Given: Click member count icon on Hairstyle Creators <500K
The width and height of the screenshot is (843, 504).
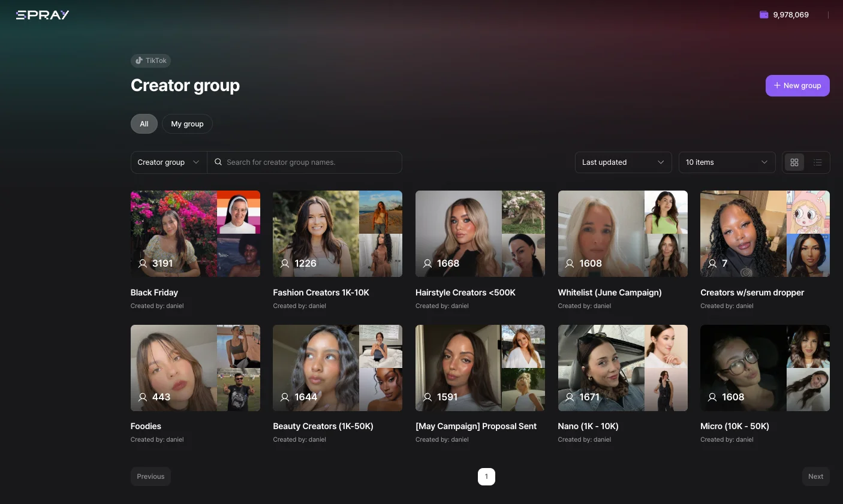Looking at the screenshot, I should pos(427,264).
